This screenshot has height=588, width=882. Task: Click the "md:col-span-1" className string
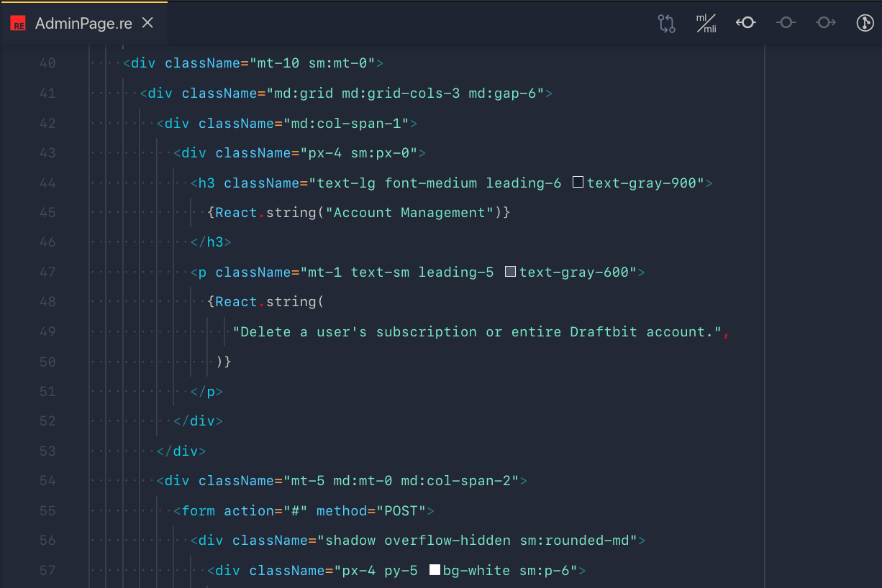tap(346, 124)
